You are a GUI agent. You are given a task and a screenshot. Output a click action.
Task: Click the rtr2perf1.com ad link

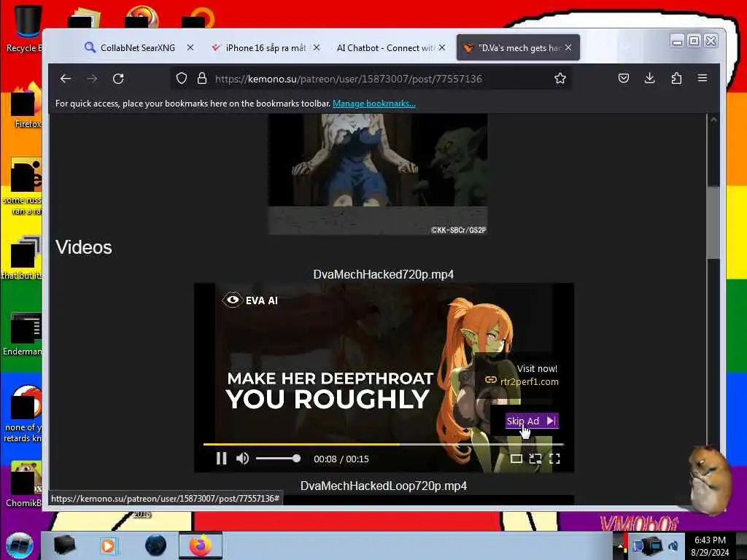click(x=530, y=381)
